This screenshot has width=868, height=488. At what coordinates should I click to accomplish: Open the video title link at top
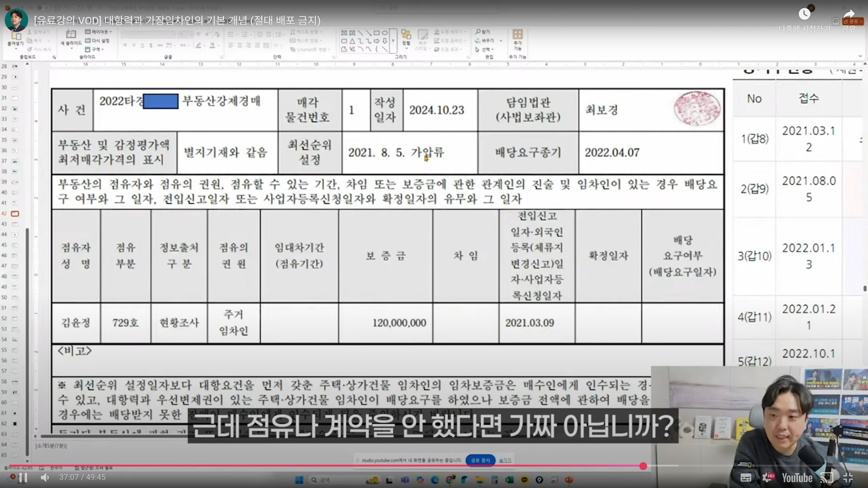coord(177,20)
